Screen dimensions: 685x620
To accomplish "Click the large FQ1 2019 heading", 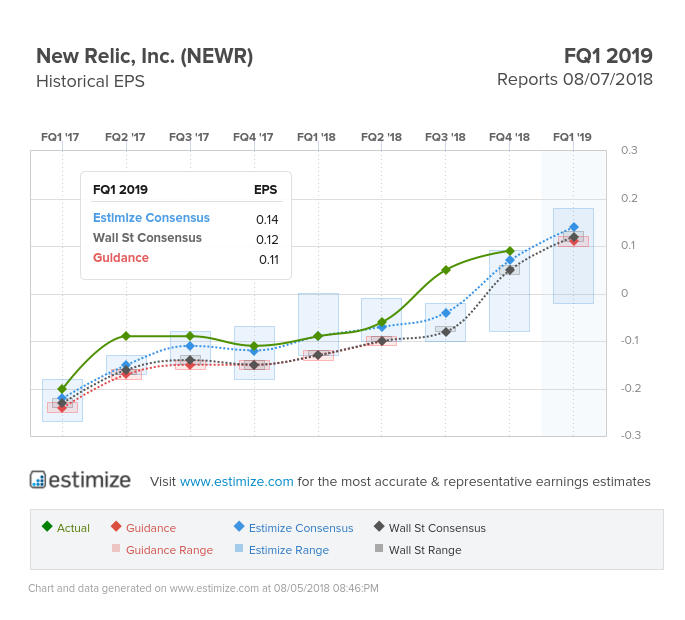I will [x=608, y=56].
